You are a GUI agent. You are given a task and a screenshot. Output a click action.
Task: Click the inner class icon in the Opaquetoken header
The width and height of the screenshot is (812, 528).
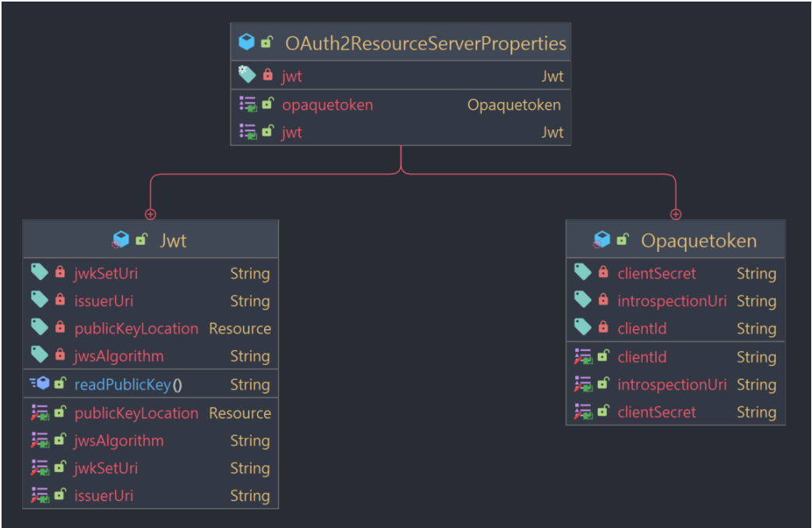(x=602, y=240)
